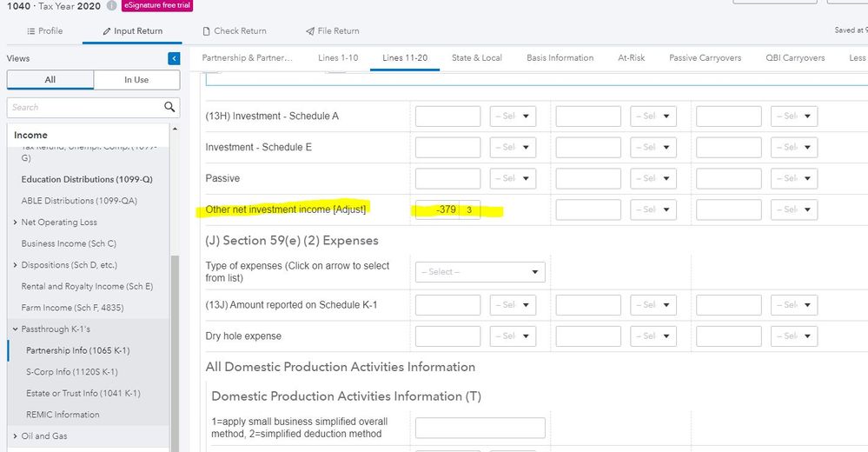Open the File Return tab
Viewport: 868px width, 452px height.
coord(333,31)
